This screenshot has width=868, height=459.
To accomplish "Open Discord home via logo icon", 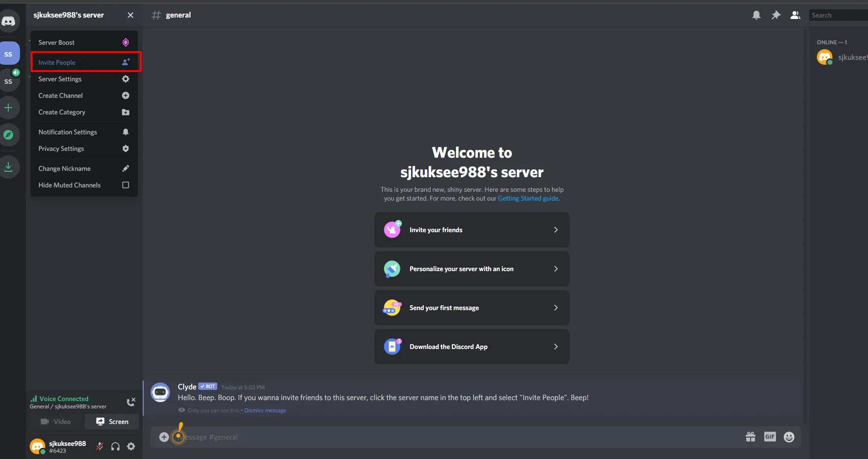I will click(8, 21).
